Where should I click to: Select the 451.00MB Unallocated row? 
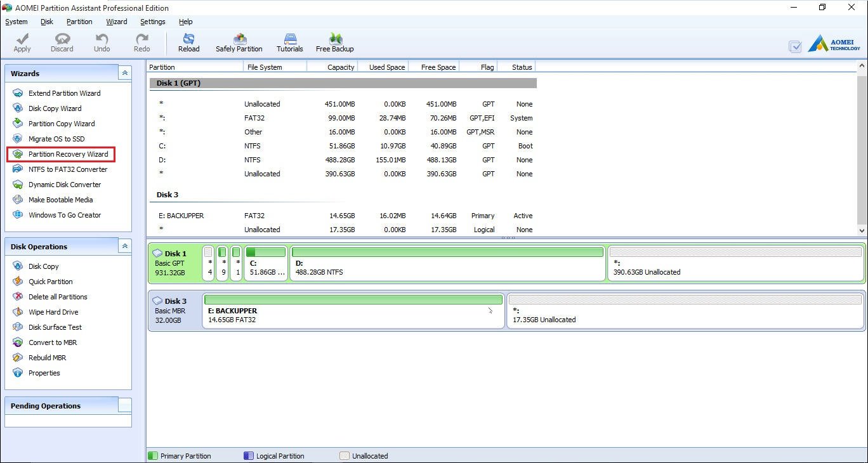point(343,104)
